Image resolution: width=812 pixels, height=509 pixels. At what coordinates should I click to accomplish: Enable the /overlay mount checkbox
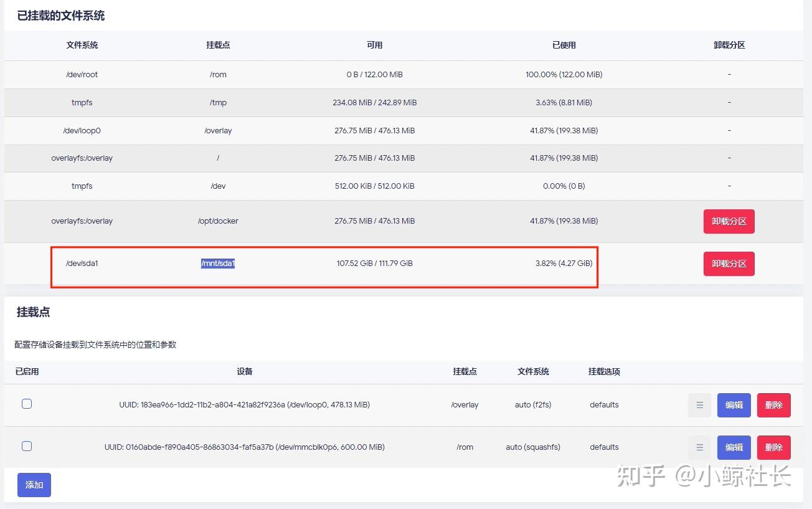(x=27, y=404)
